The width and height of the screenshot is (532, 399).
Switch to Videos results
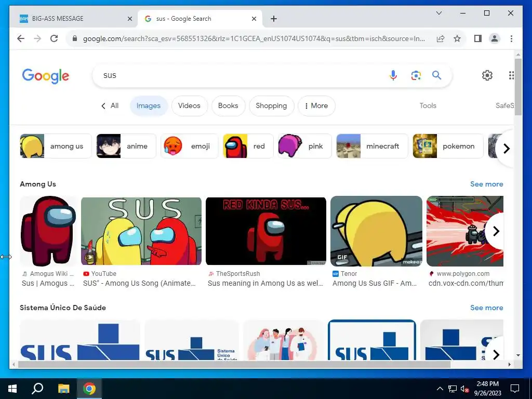point(189,105)
